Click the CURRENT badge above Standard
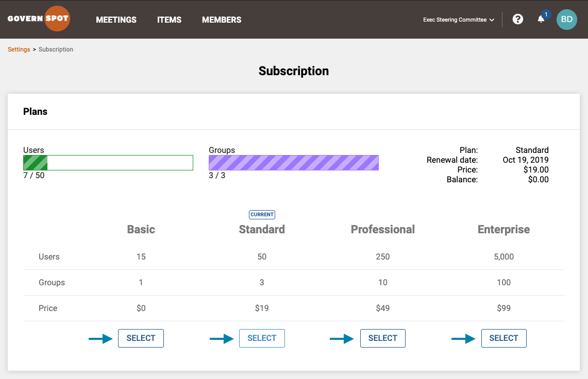This screenshot has width=588, height=379. click(x=262, y=215)
